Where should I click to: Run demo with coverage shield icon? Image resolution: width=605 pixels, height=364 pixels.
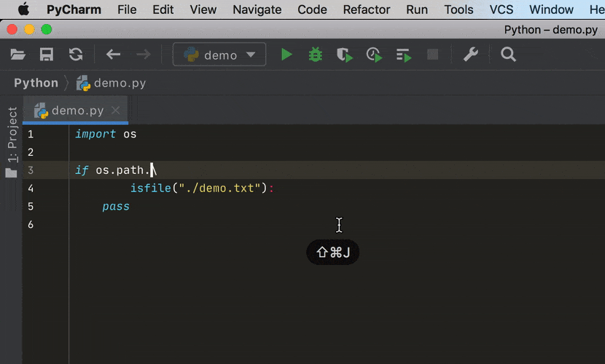344,55
